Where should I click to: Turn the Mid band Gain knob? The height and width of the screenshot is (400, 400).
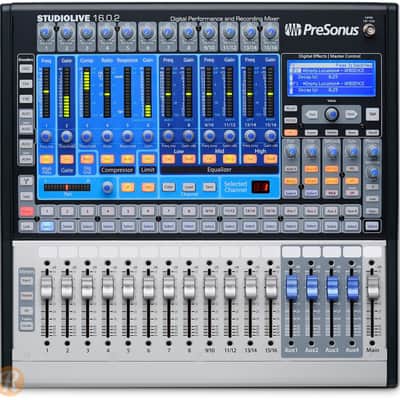coord(229,136)
